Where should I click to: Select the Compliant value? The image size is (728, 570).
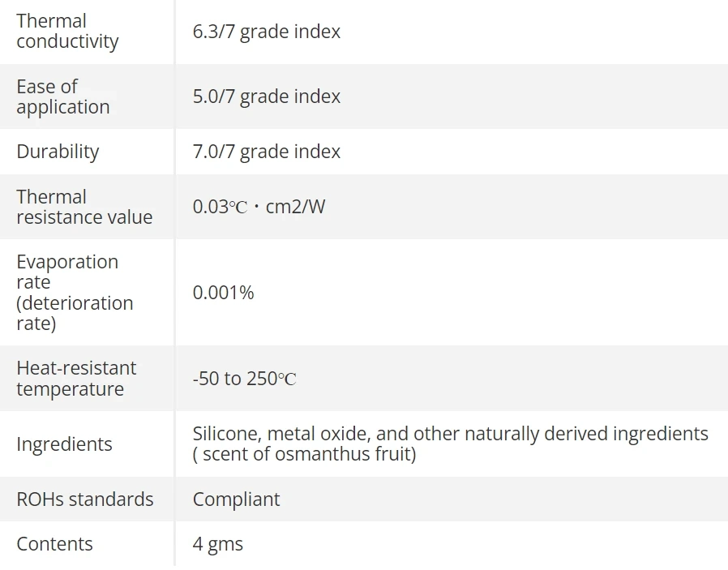pyautogui.click(x=236, y=499)
